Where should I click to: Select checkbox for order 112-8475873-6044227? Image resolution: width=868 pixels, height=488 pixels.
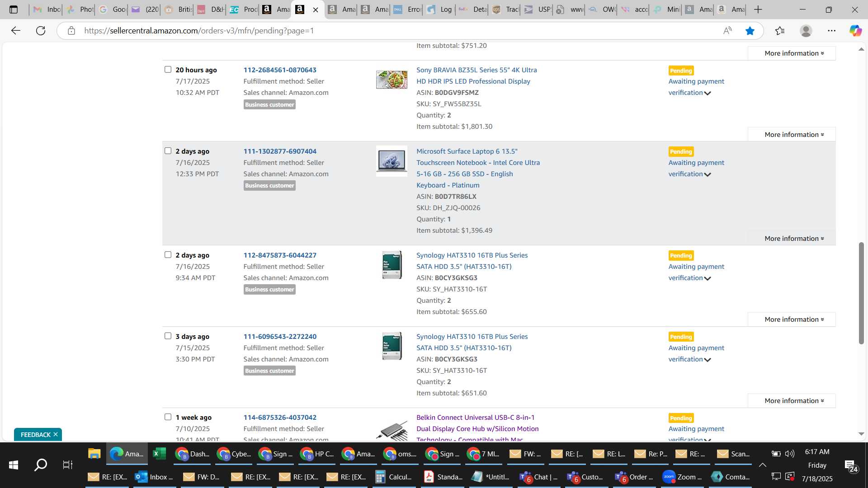(168, 254)
